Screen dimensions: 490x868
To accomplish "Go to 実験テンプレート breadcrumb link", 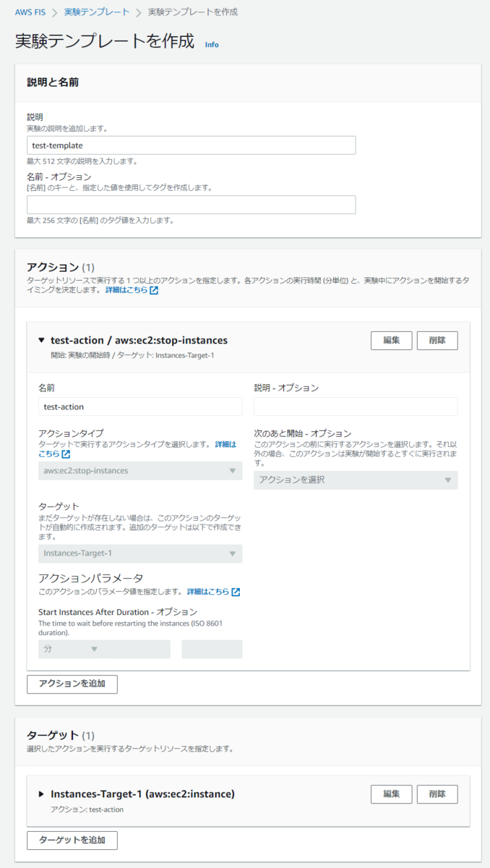I will [x=97, y=12].
